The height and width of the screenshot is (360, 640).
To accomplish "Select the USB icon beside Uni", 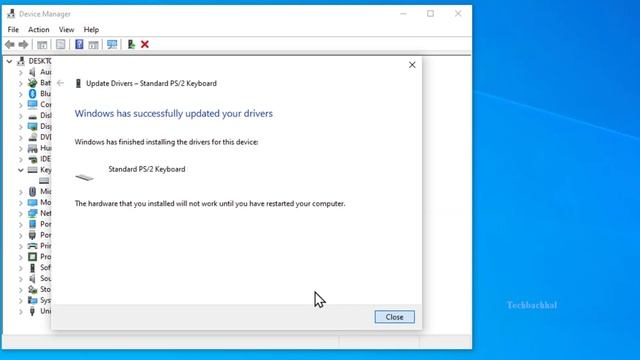I will pyautogui.click(x=32, y=311).
